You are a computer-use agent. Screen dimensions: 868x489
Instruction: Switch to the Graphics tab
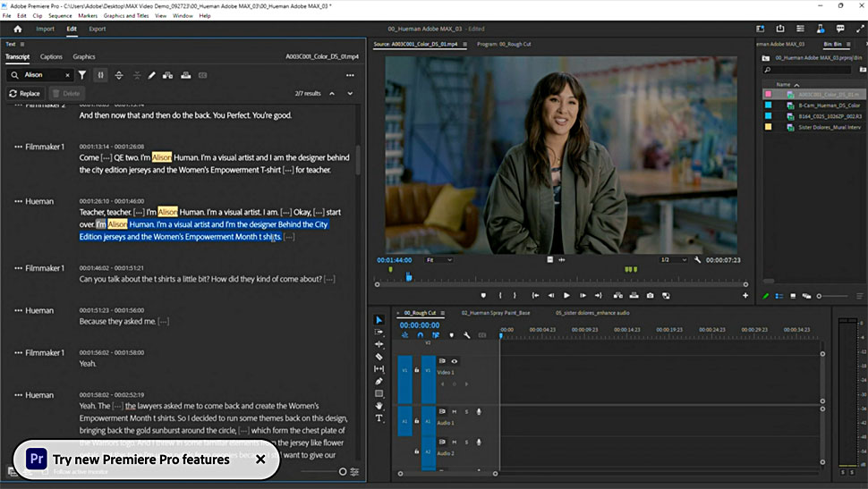(x=83, y=57)
